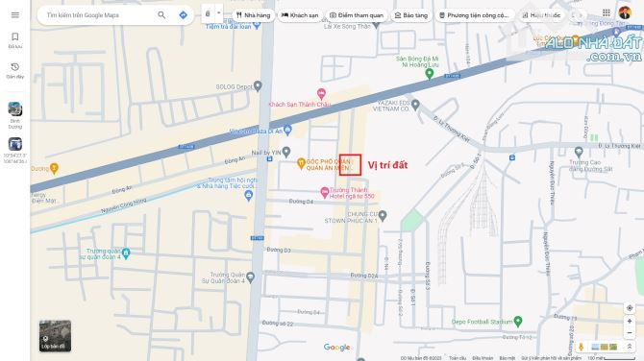The image size is (644, 361).
Task: Filter map by Nhà hàng chip
Action: click(254, 15)
